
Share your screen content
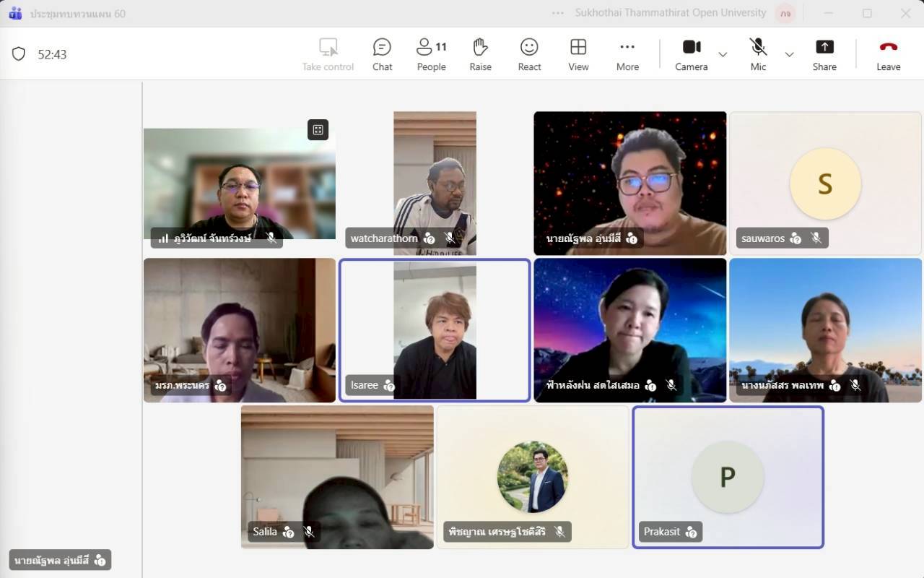824,55
